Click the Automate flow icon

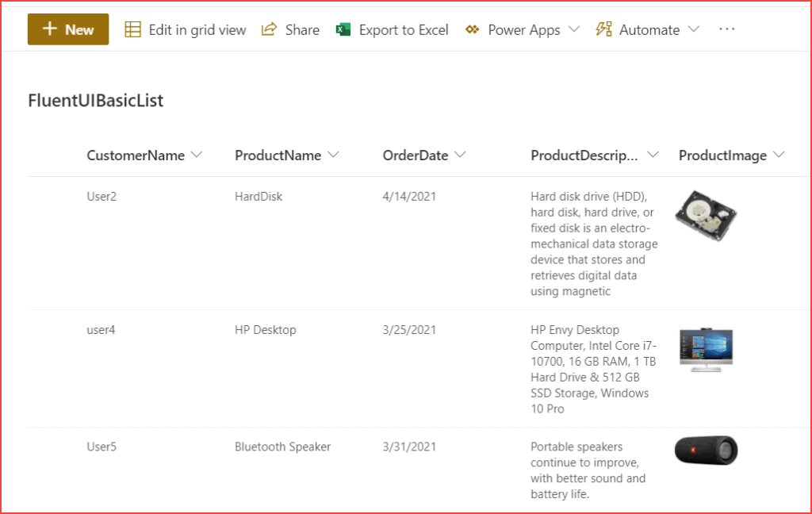[603, 29]
